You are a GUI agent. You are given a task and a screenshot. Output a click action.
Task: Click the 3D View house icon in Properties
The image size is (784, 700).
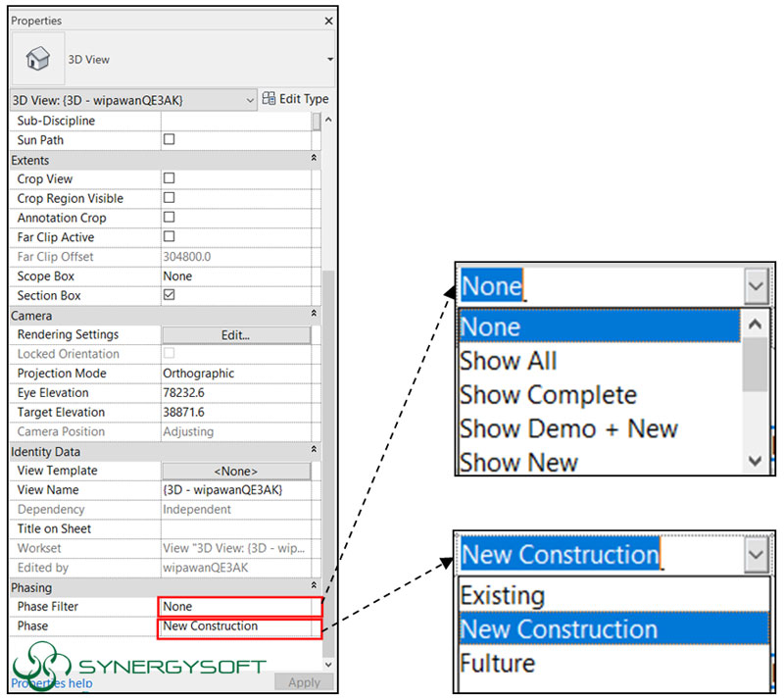point(37,58)
